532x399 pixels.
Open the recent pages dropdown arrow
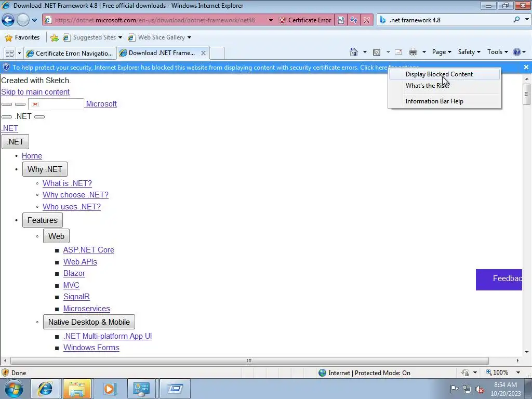coord(34,20)
